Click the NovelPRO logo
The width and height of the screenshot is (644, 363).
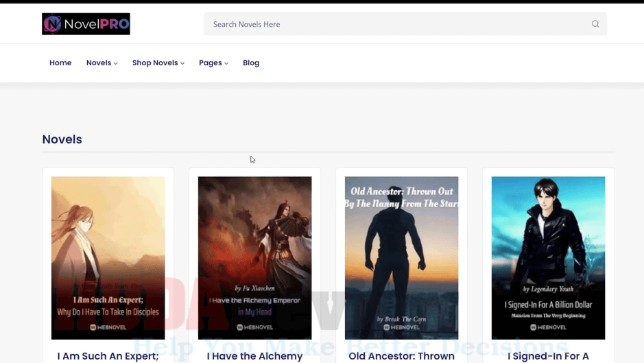click(86, 24)
